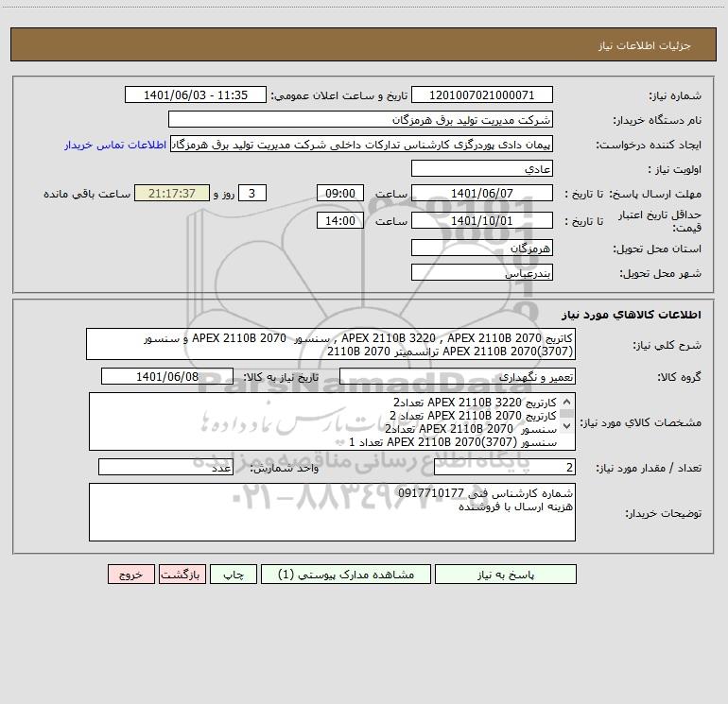Click the بازگشت back button
This screenshot has height=704, width=728.
click(x=182, y=575)
